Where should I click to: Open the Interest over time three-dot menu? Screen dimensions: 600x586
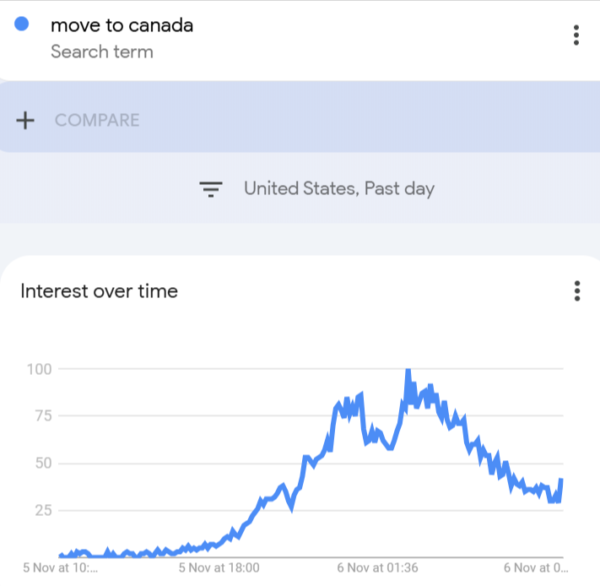point(577,291)
